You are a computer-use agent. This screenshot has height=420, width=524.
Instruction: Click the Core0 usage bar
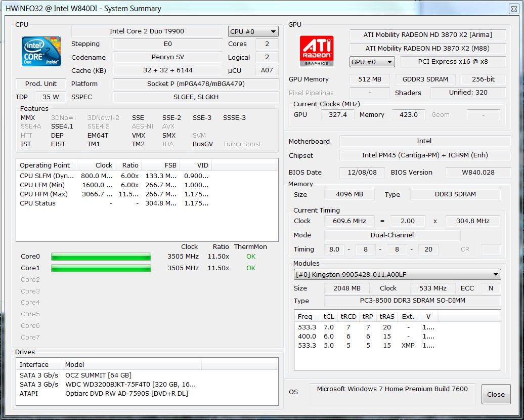[101, 257]
